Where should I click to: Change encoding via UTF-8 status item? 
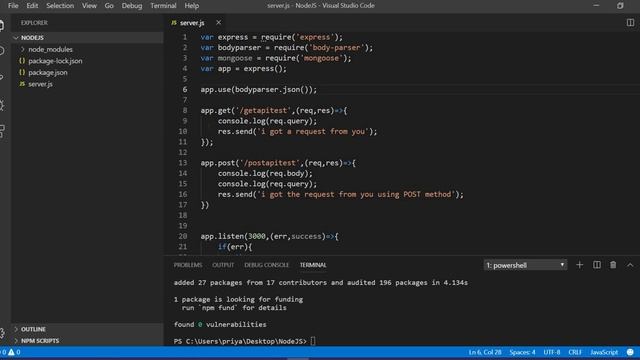(551, 352)
